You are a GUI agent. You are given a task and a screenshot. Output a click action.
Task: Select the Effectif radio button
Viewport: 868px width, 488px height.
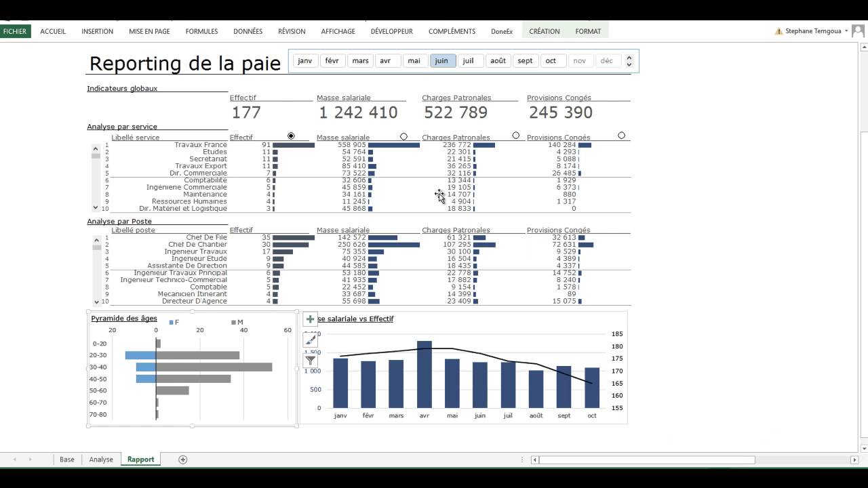point(291,136)
